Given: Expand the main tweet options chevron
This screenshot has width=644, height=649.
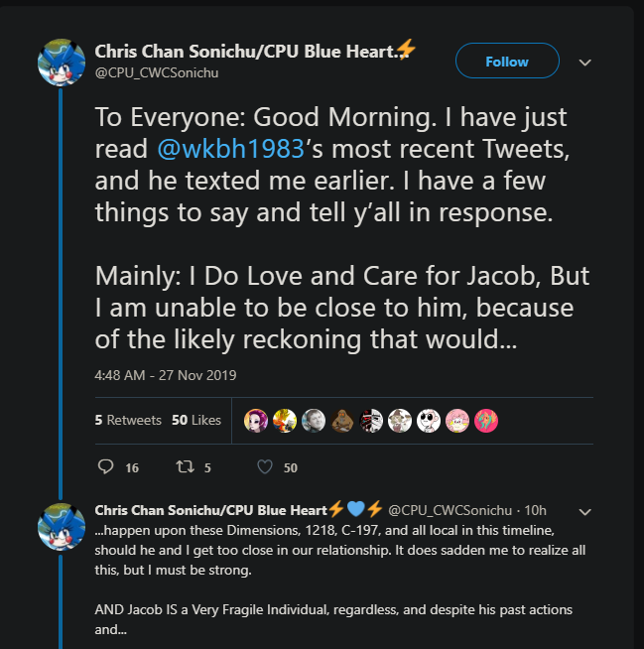Looking at the screenshot, I should coord(584,63).
